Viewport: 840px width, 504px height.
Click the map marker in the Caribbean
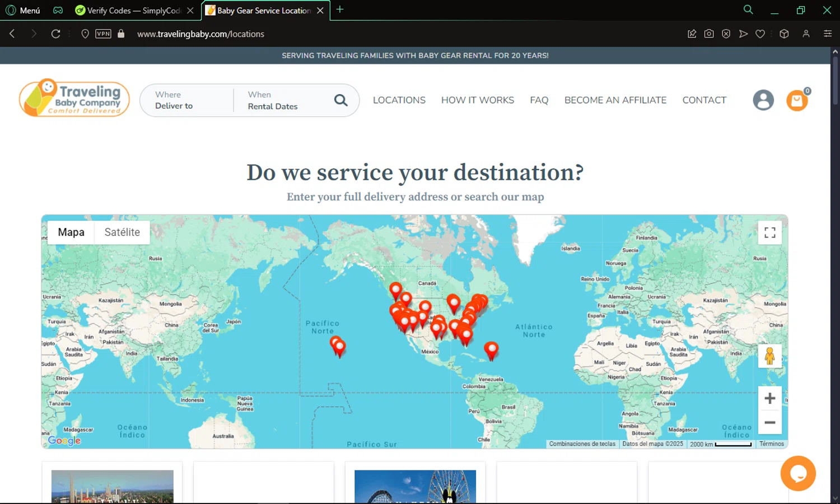[491, 351]
